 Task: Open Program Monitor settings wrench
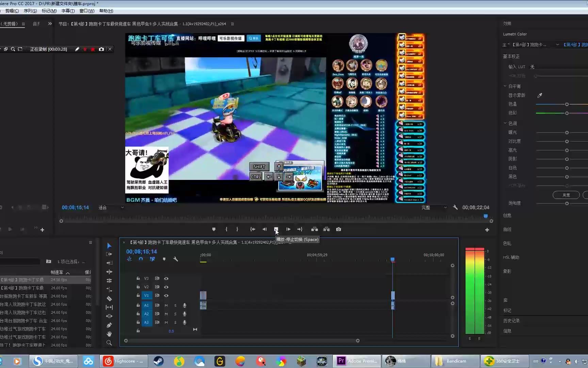pos(455,207)
